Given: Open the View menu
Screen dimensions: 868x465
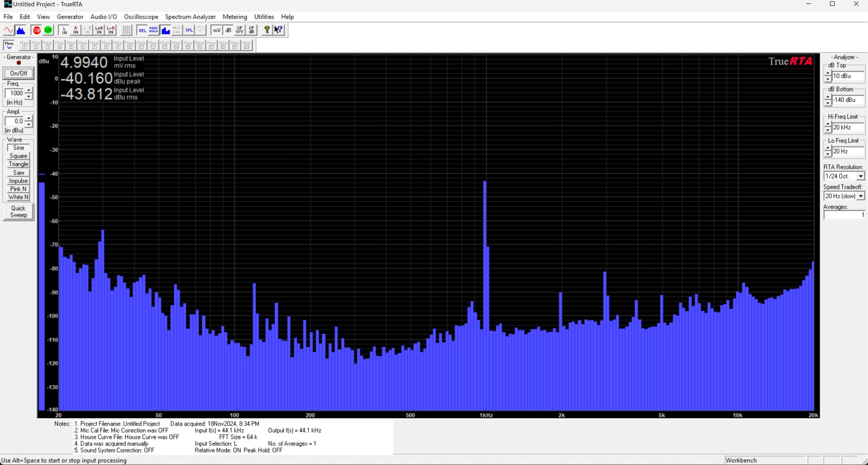Looking at the screenshot, I should 43,17.
